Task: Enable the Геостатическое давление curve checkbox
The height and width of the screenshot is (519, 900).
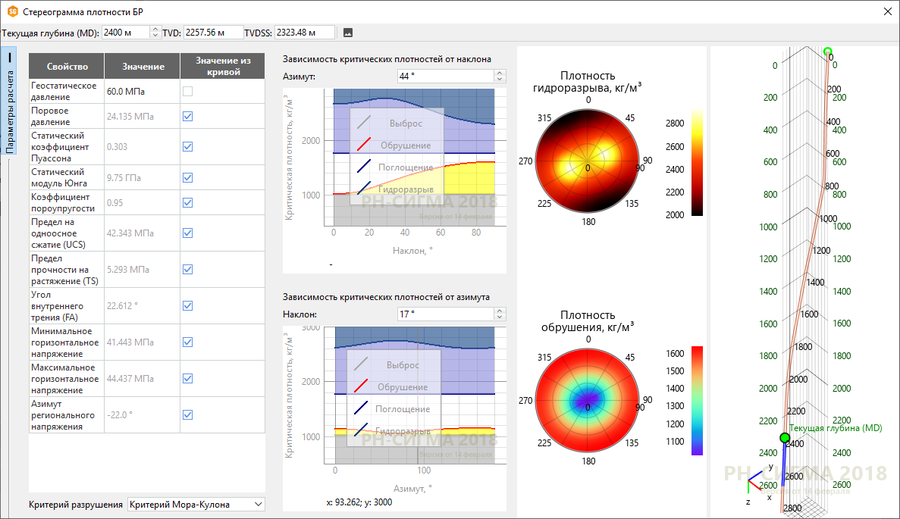Action: click(187, 91)
